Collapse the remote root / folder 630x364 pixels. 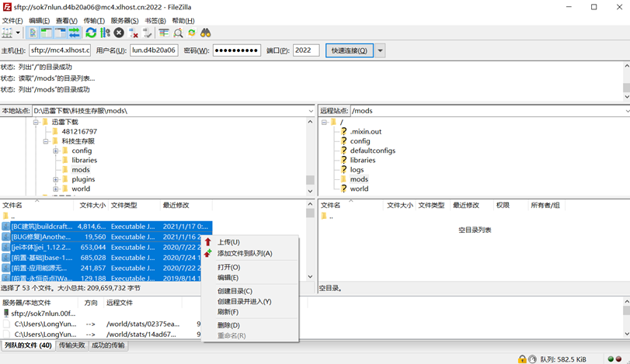324,122
